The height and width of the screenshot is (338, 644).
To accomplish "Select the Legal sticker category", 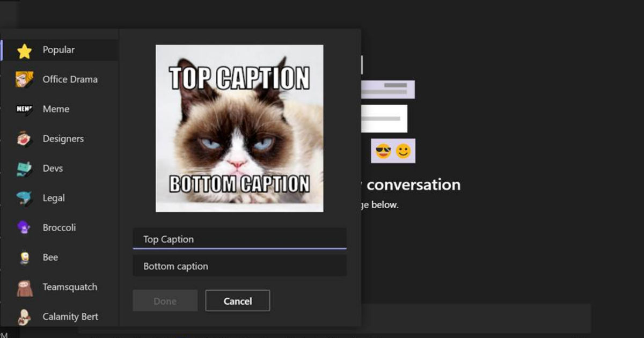I will 60,198.
